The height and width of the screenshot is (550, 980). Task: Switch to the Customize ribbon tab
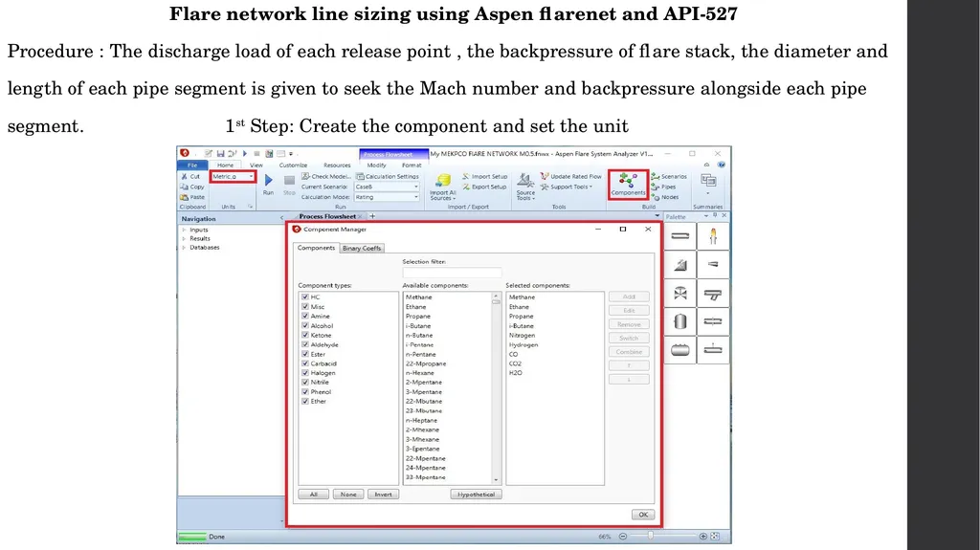[x=293, y=165]
